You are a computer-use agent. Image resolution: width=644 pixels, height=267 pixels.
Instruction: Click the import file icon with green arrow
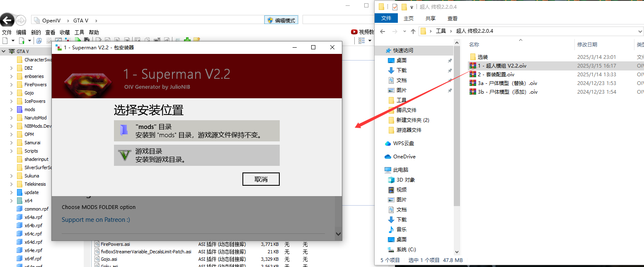[x=21, y=40]
